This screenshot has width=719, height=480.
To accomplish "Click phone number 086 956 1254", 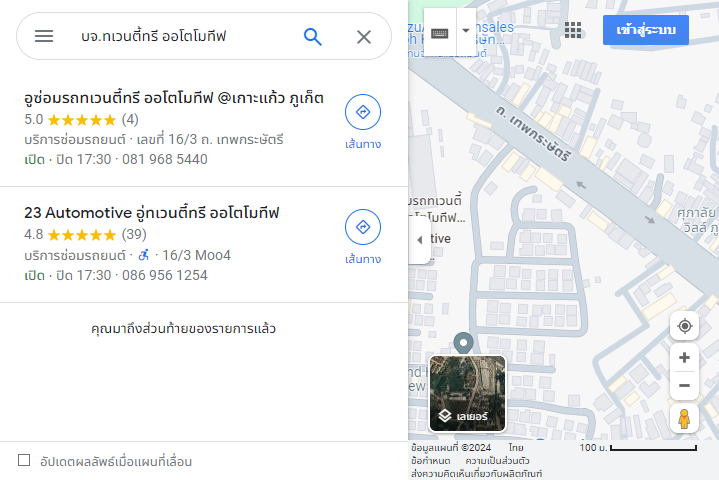I will tap(165, 276).
